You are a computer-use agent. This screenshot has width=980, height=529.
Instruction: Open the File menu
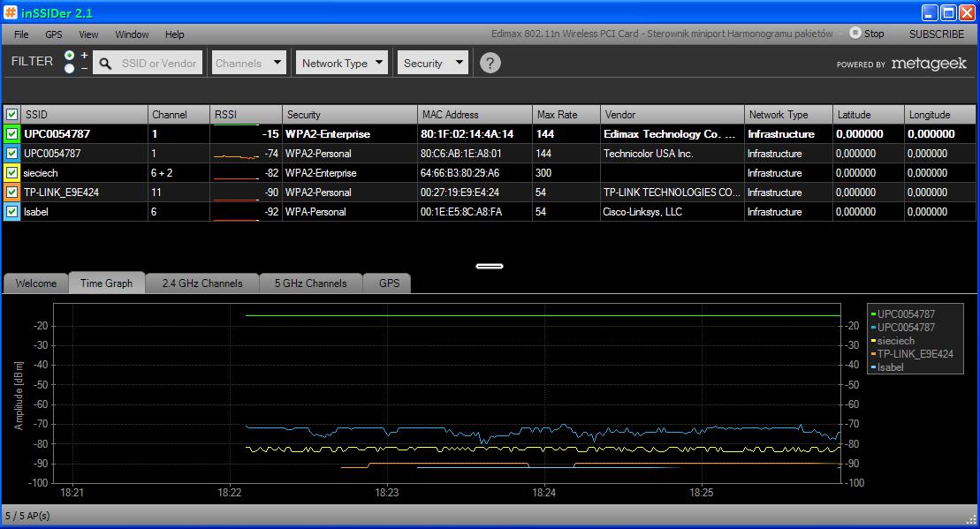pyautogui.click(x=21, y=34)
